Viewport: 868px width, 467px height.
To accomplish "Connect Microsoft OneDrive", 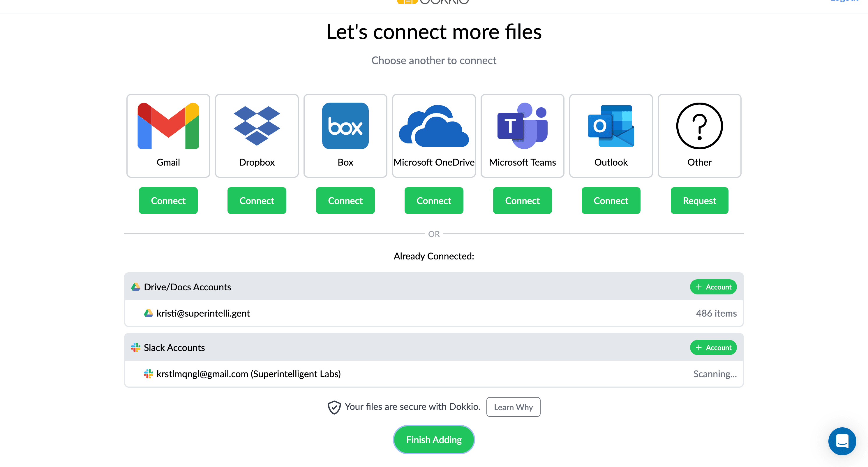I will pos(434,201).
